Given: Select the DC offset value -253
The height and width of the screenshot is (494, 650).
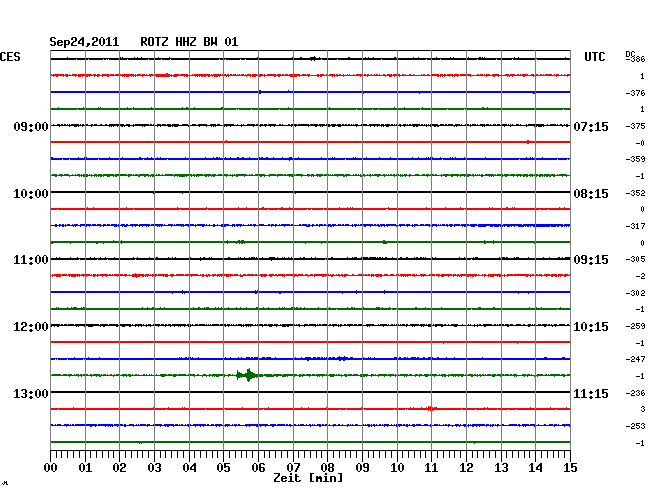Looking at the screenshot, I should point(635,426).
